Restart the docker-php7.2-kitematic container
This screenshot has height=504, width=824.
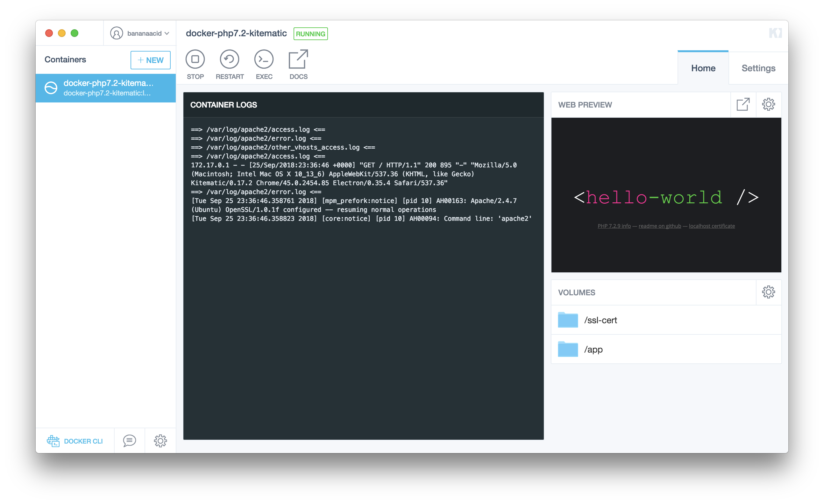point(230,59)
